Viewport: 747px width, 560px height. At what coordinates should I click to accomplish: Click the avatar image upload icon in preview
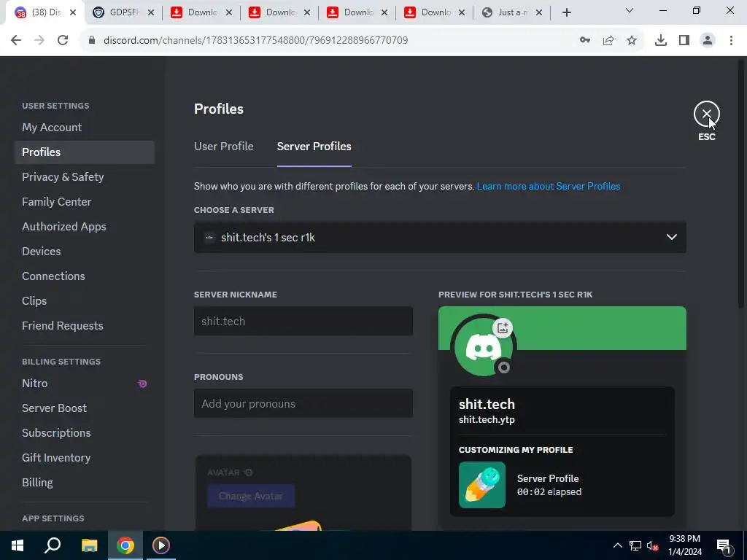[x=503, y=327]
